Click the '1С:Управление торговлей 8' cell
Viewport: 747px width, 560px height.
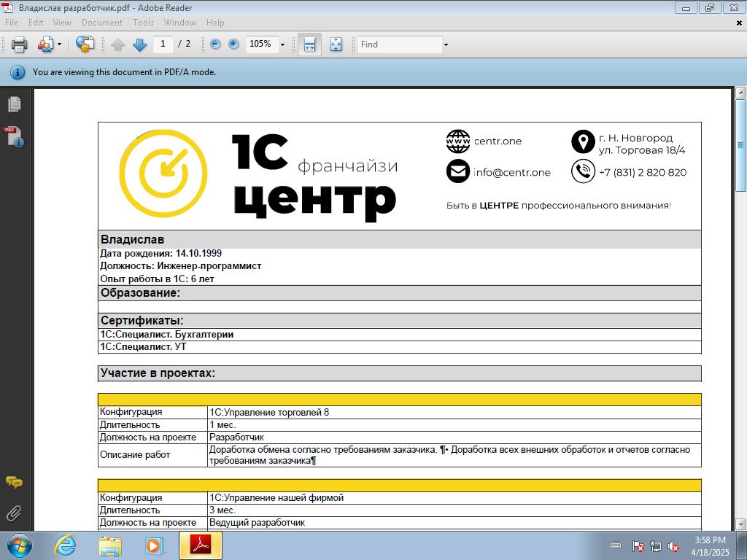454,413
